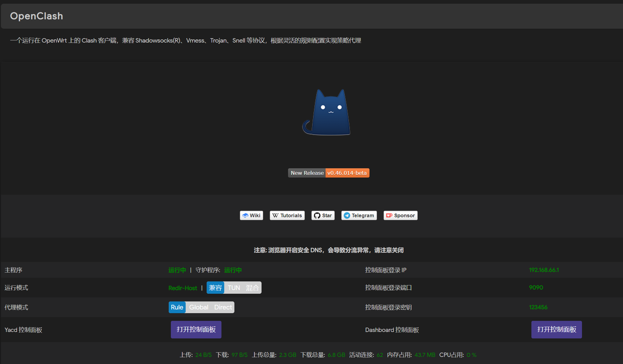
Task: Switch run mode to 混合
Action: click(252, 288)
